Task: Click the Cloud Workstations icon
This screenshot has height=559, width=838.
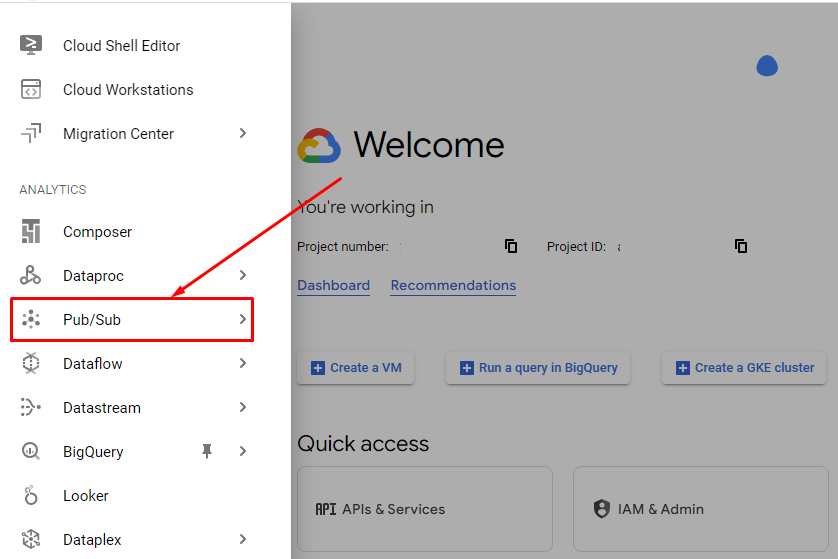Action: coord(30,89)
